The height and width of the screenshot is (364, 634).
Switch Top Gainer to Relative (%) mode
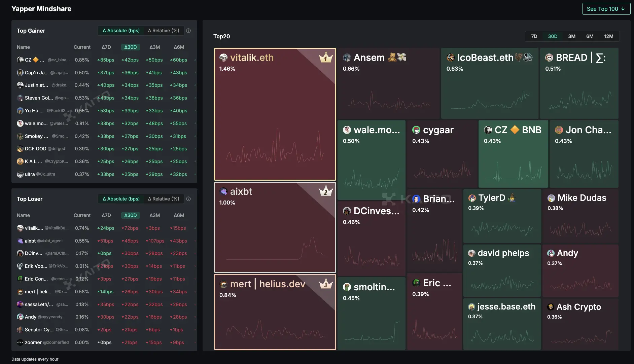[x=164, y=31]
